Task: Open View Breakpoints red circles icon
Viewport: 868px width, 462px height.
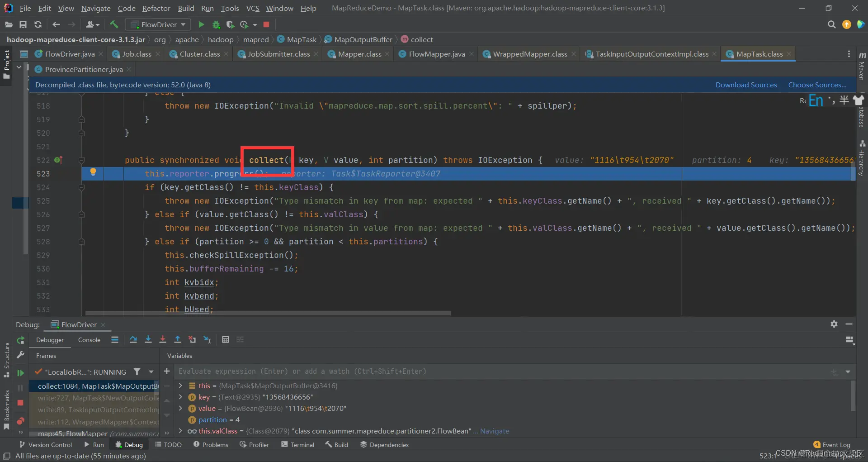Action: 20,421
